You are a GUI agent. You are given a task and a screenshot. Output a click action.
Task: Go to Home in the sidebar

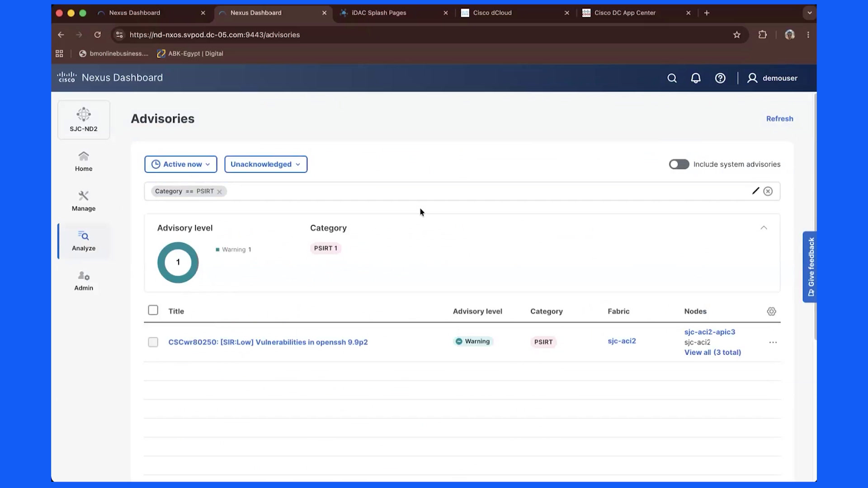pyautogui.click(x=84, y=161)
